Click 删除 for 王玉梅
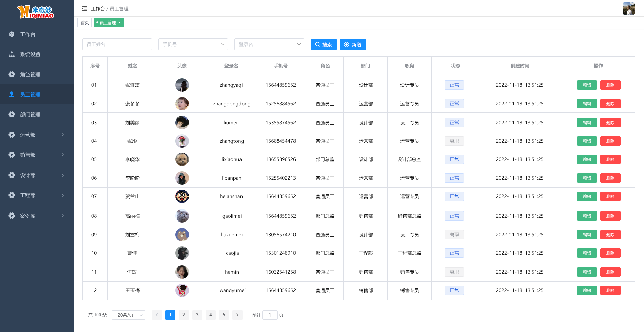644x332 pixels. click(610, 290)
